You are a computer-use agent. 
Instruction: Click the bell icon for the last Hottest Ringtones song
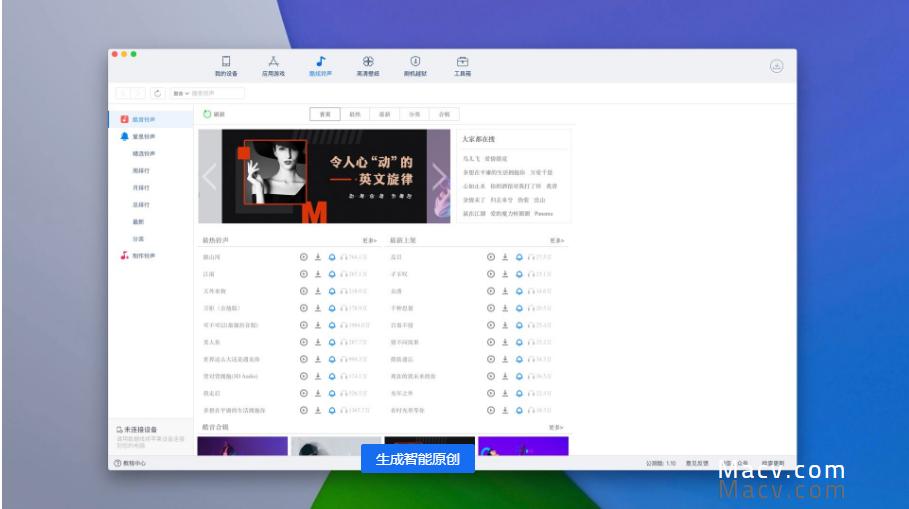point(332,410)
